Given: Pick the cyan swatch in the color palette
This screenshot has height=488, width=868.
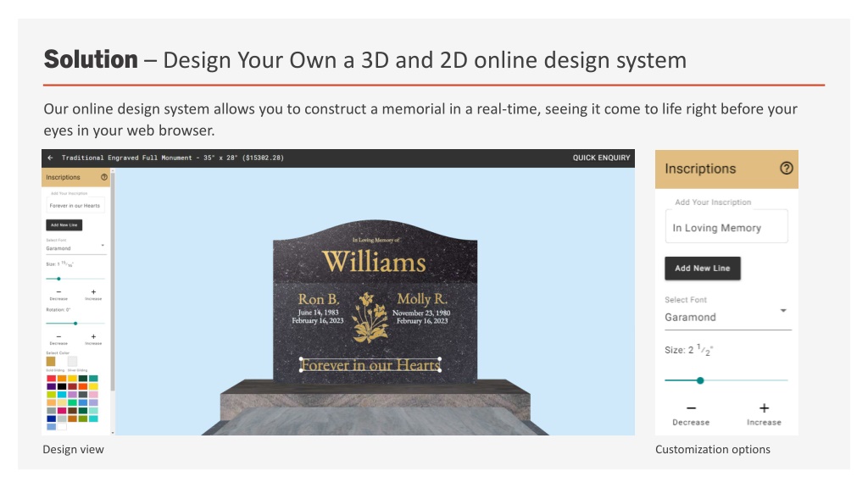Looking at the screenshot, I should pyautogui.click(x=62, y=395).
